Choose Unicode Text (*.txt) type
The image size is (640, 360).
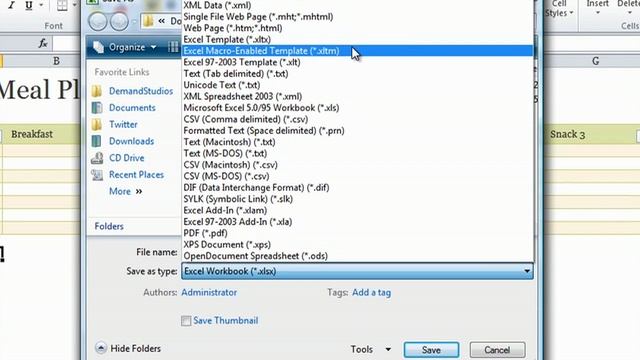point(357,85)
